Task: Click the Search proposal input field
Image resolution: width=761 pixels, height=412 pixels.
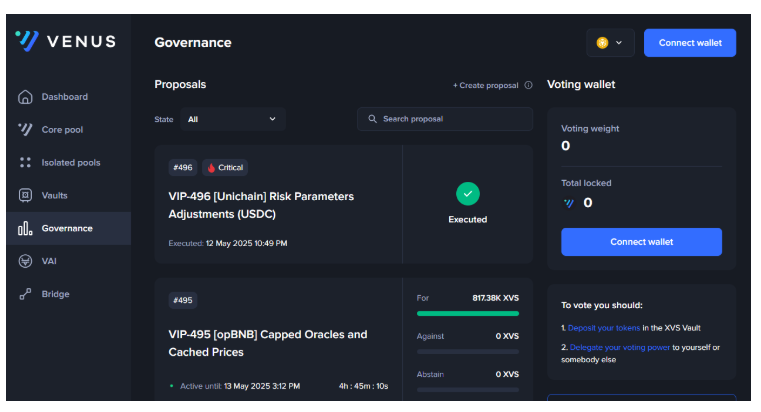Action: pyautogui.click(x=445, y=119)
